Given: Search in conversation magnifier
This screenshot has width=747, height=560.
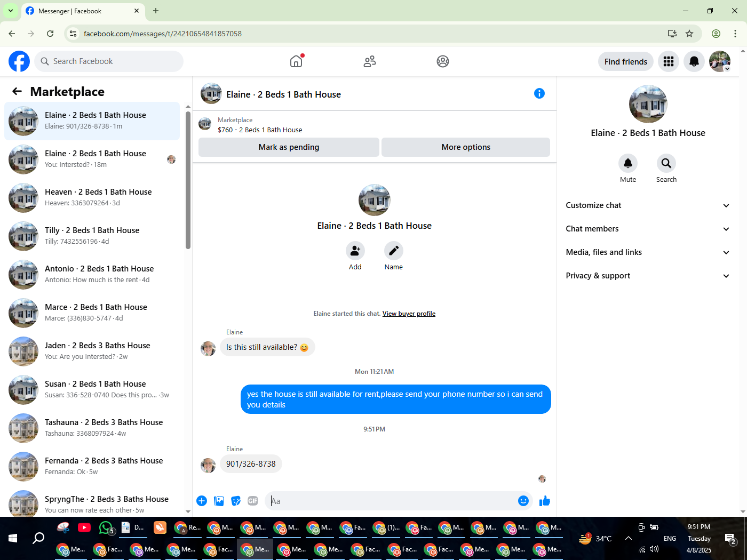Looking at the screenshot, I should [x=666, y=163].
